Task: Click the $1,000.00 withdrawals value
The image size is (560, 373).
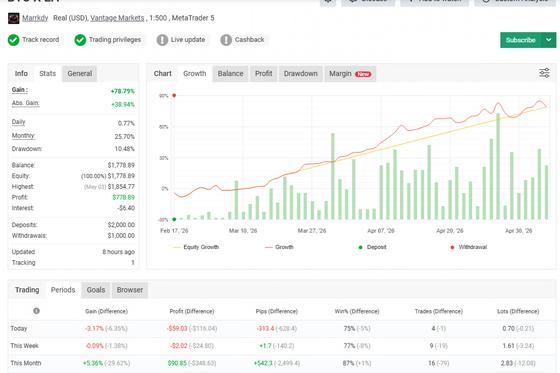Action: point(121,236)
